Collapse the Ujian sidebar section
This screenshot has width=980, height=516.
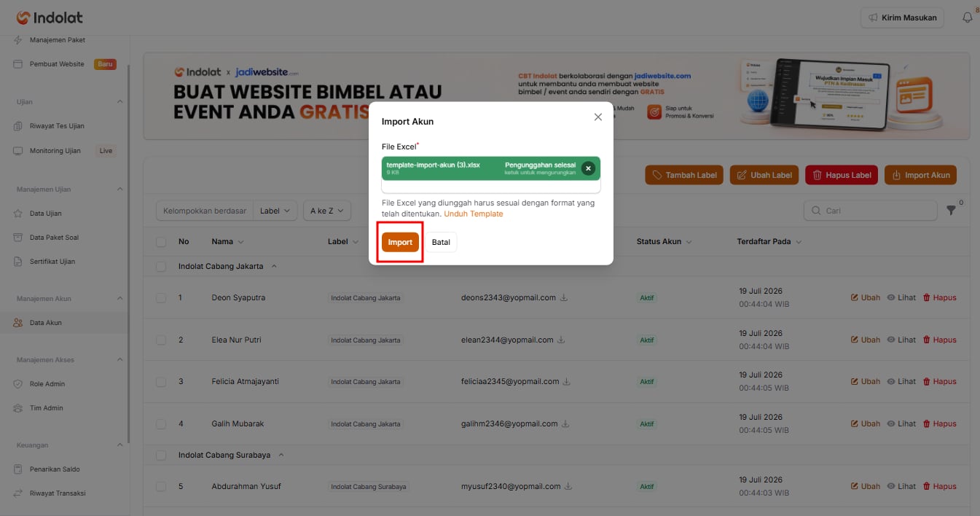120,101
